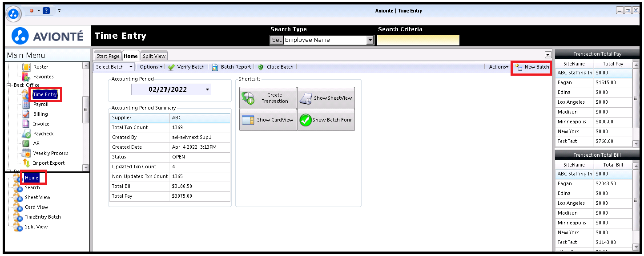Screen dimensions: 644x256
Task: Click the Card View tree icon
Action: pyautogui.click(x=18, y=207)
